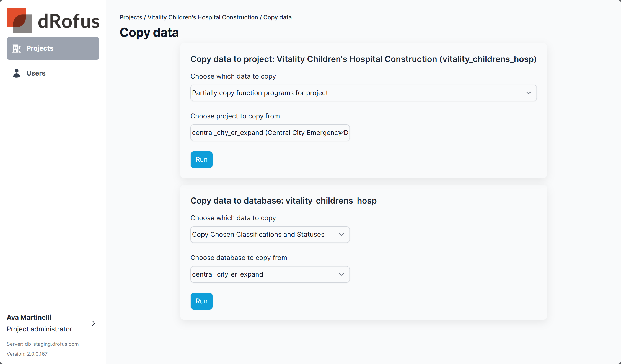Open Users in the sidebar

click(x=36, y=73)
